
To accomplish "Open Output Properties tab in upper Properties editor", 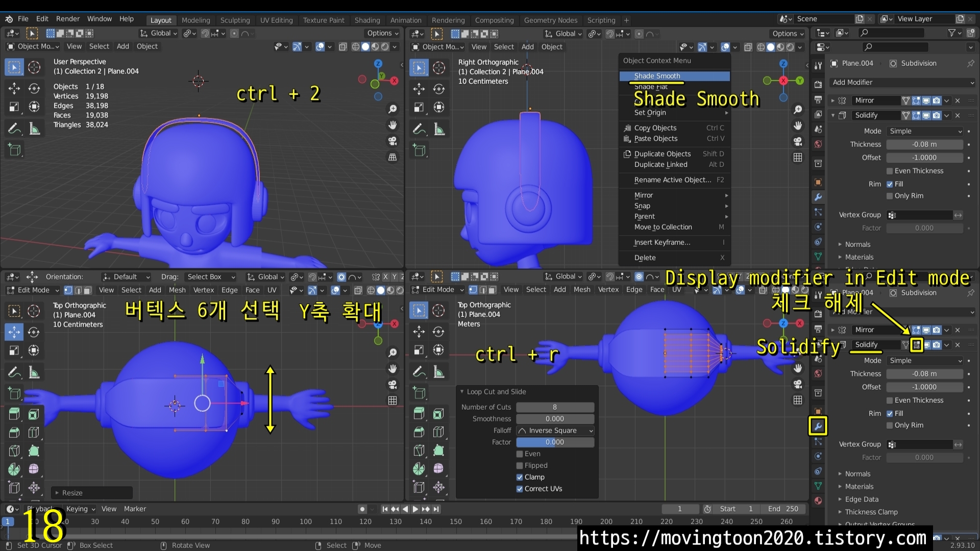I will [x=818, y=99].
